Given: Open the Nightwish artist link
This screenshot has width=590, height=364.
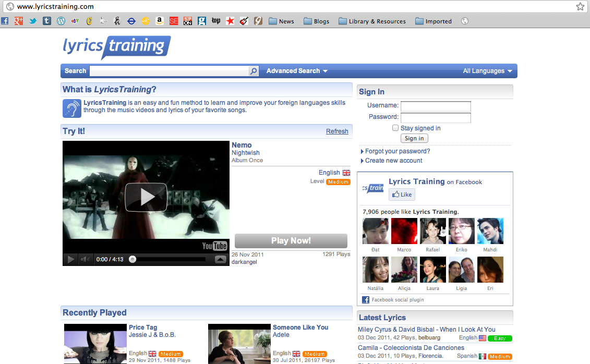Looking at the screenshot, I should (x=246, y=153).
